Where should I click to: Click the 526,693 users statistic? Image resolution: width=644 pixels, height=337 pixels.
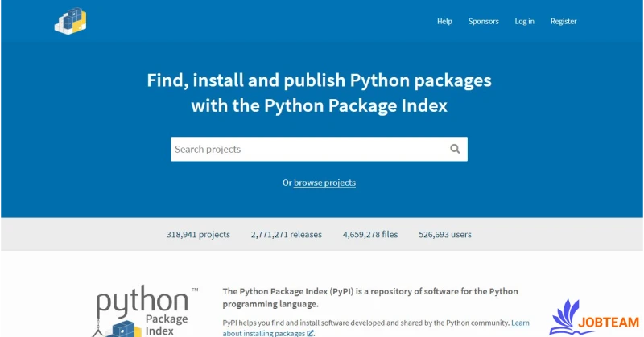pos(445,235)
